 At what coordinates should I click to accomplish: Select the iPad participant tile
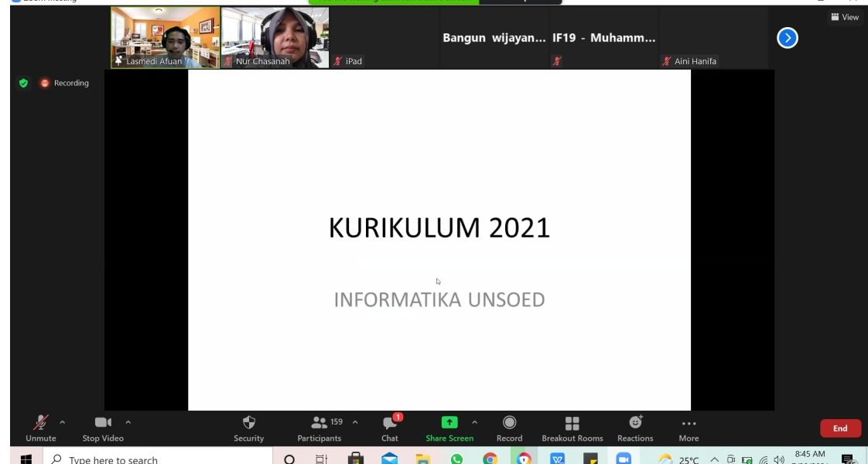pos(384,38)
